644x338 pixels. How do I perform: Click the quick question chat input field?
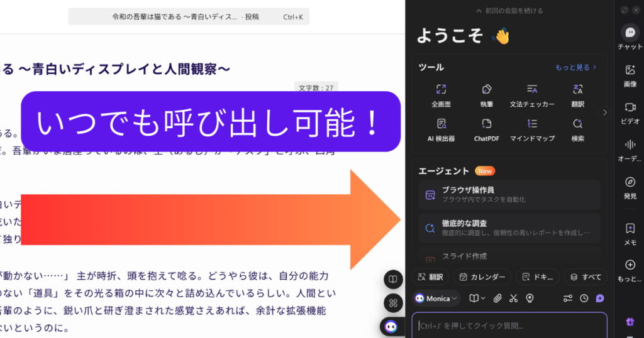[x=509, y=325]
